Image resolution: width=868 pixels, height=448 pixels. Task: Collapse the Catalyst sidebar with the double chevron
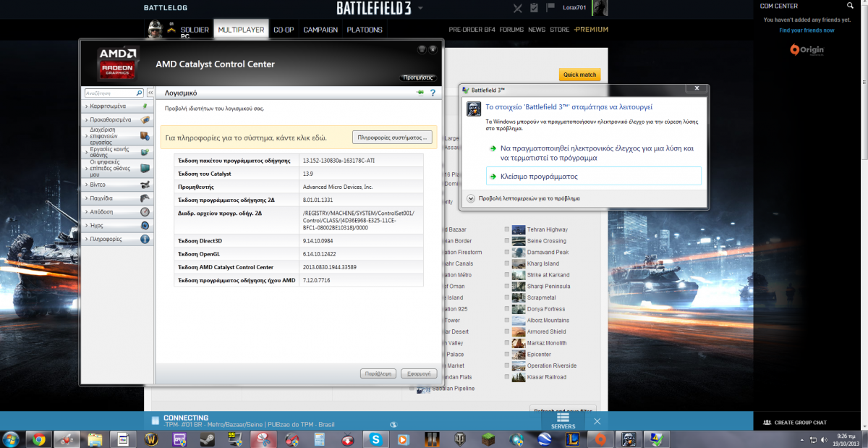pos(151,93)
